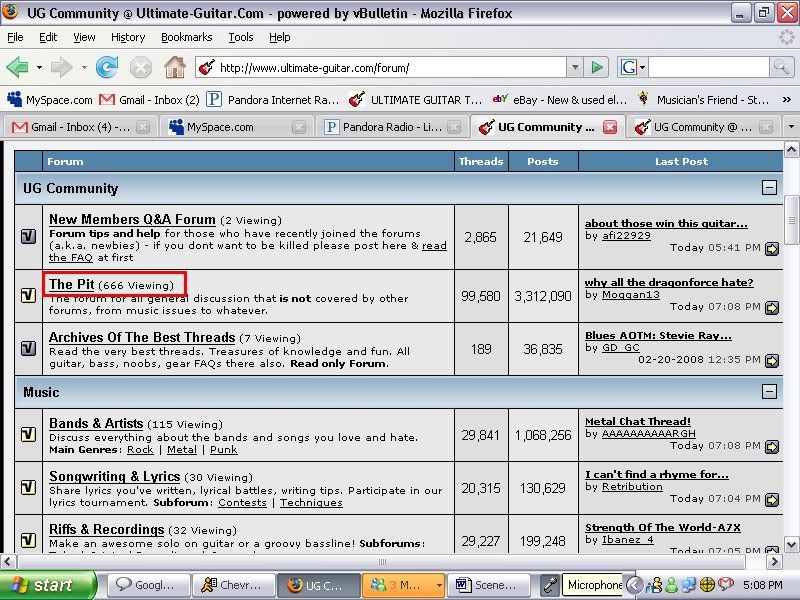Open the Musician's Friend bookmark

703,99
